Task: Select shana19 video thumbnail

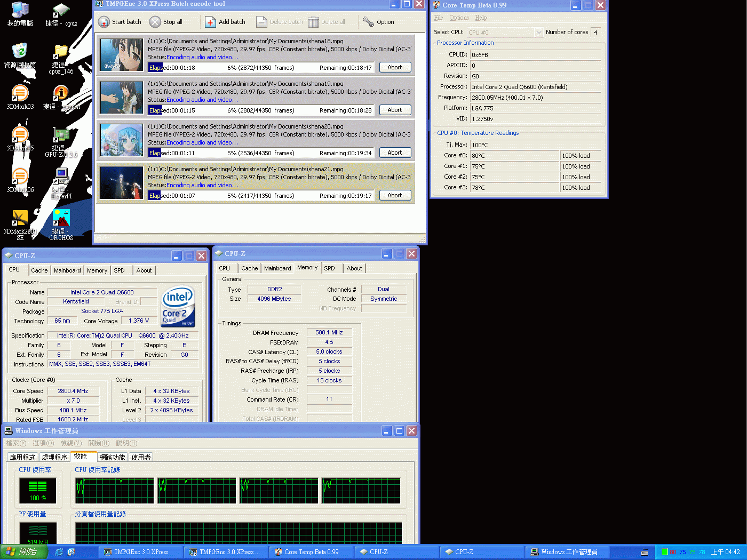Action: tap(122, 97)
